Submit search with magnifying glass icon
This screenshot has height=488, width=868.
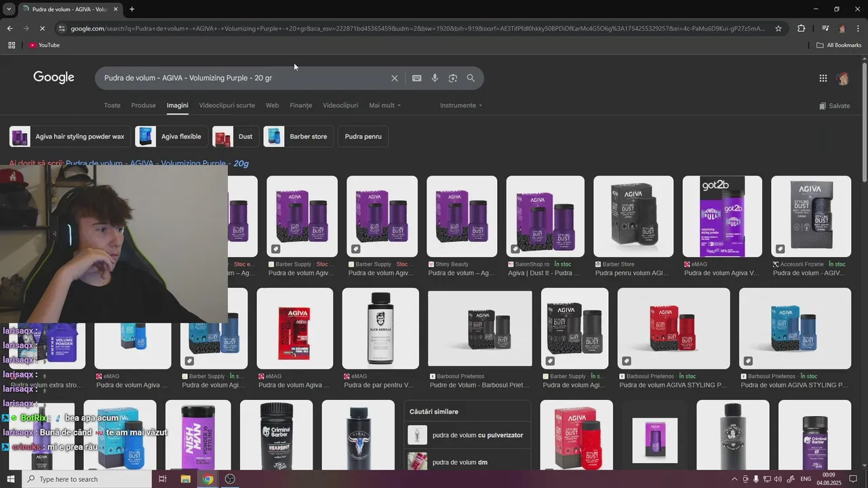coord(471,78)
